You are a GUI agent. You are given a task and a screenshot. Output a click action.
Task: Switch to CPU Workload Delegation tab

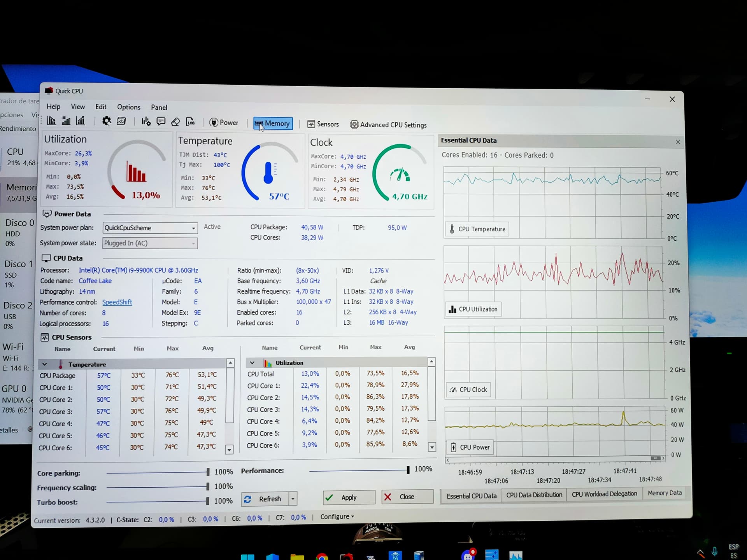point(604,494)
